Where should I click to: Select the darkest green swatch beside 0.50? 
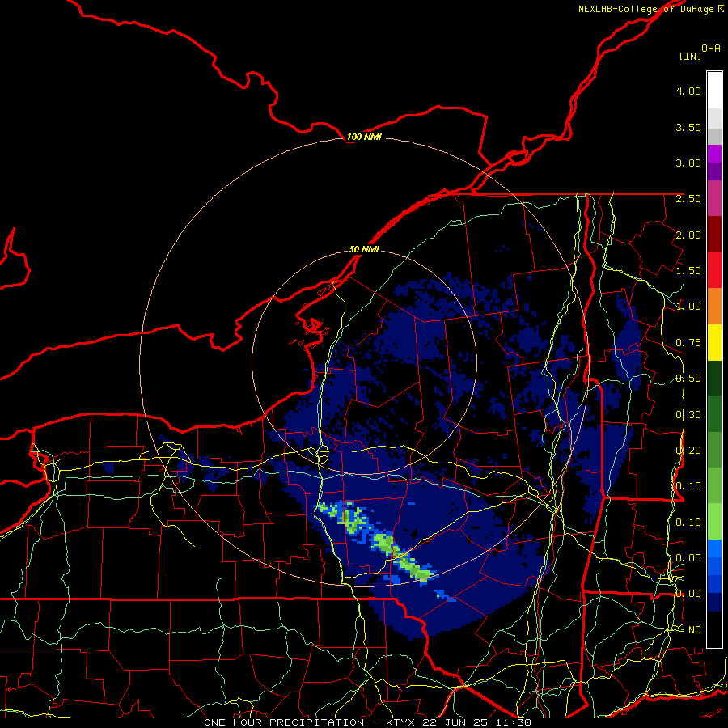click(714, 378)
